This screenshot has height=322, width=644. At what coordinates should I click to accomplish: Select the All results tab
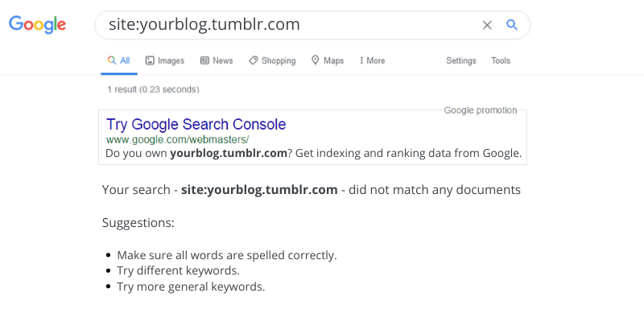click(118, 60)
